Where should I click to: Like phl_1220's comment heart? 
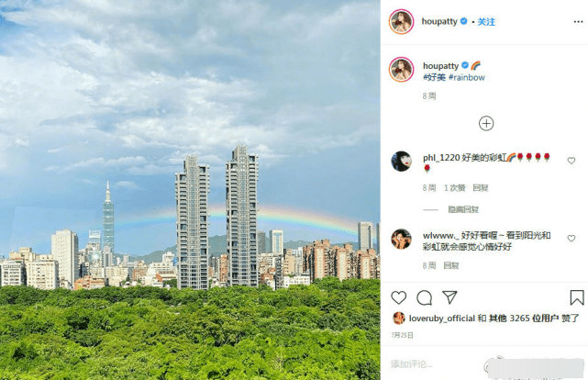click(x=571, y=161)
